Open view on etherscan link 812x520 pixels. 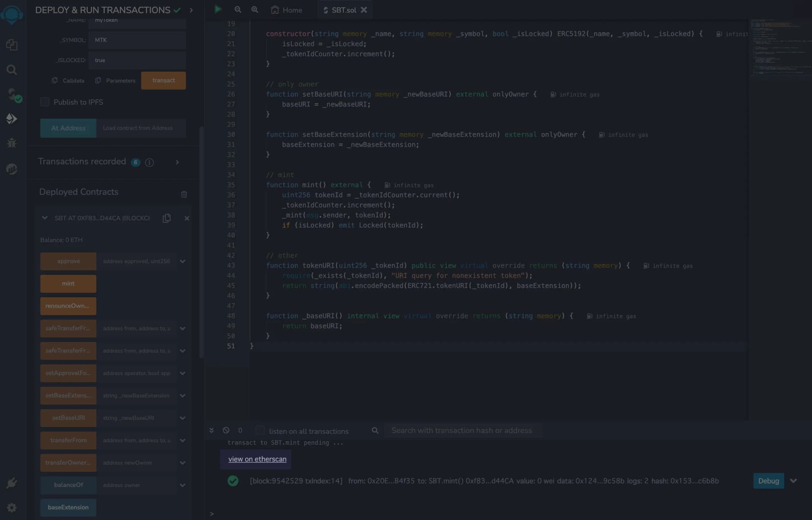tap(257, 459)
